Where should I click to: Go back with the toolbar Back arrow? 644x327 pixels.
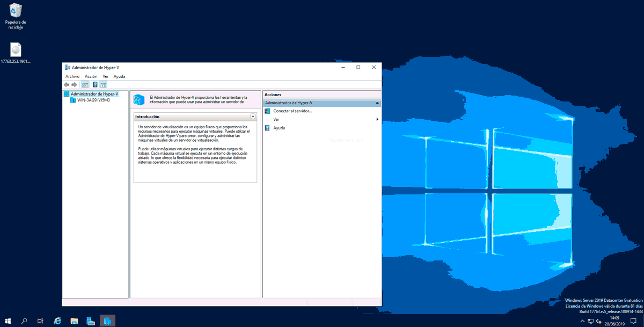pyautogui.click(x=67, y=85)
